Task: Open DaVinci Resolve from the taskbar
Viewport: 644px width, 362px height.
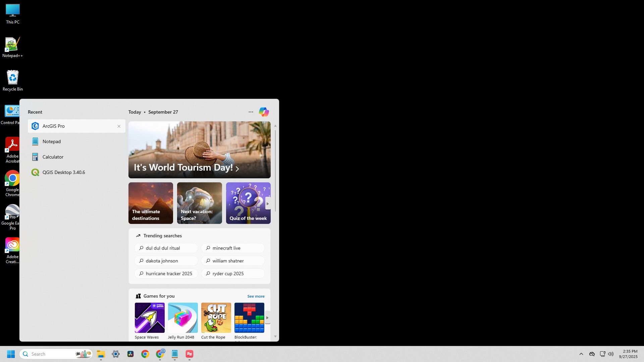Action: click(130, 354)
